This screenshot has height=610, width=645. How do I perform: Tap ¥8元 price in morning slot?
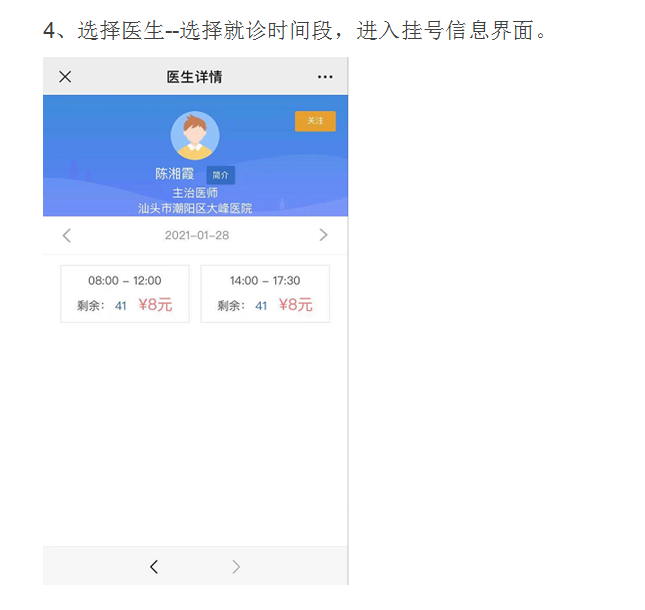point(155,305)
